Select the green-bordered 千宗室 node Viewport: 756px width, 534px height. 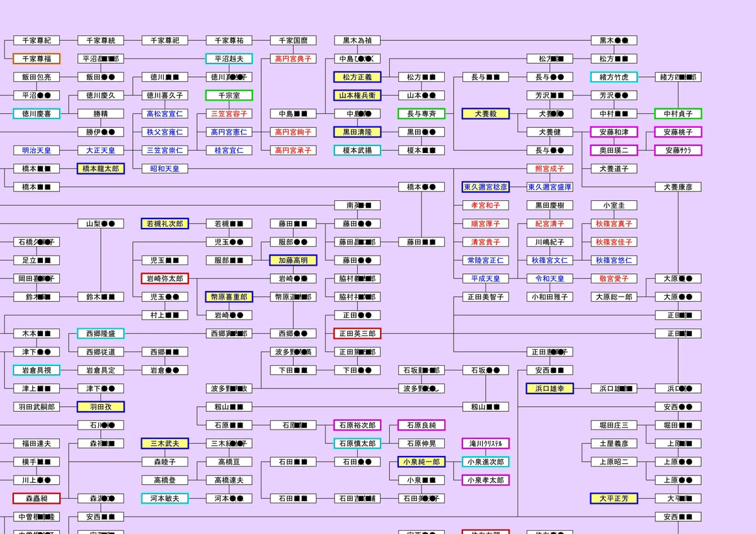(x=229, y=96)
